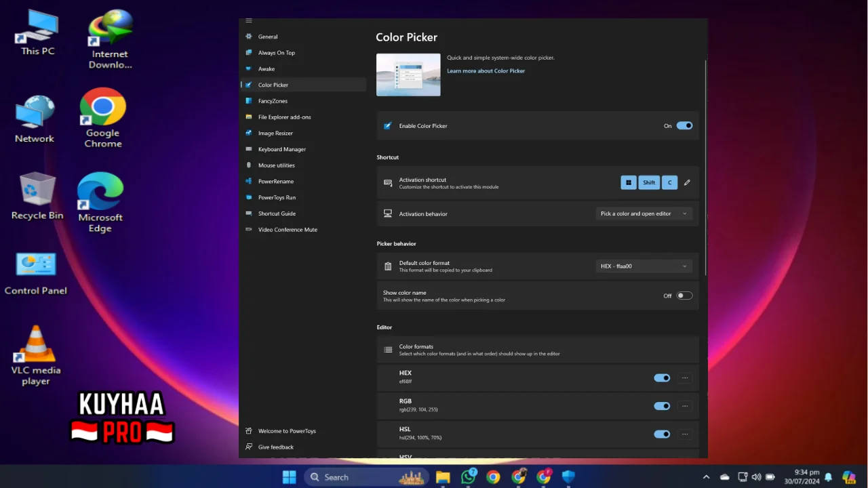Click the PowerRename sidebar icon

249,181
